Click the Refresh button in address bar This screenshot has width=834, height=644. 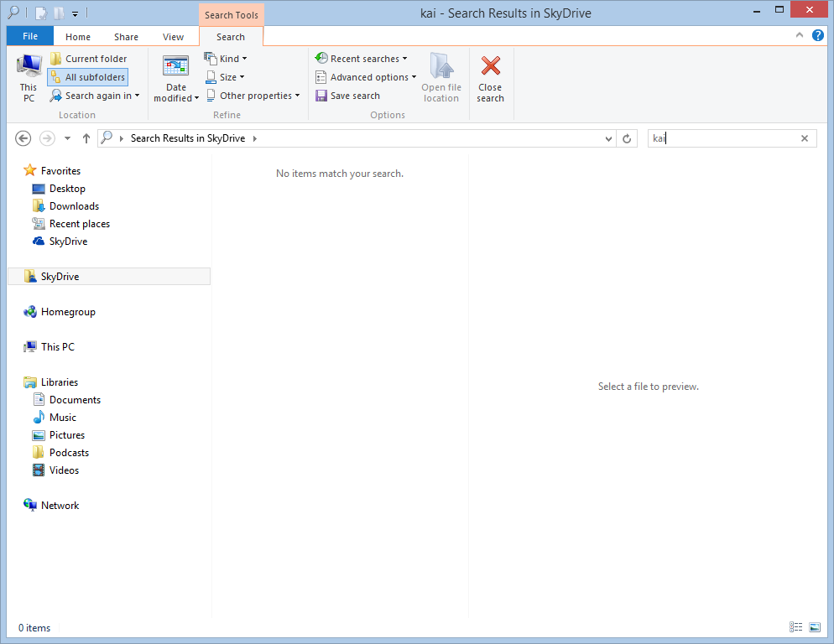pos(628,138)
